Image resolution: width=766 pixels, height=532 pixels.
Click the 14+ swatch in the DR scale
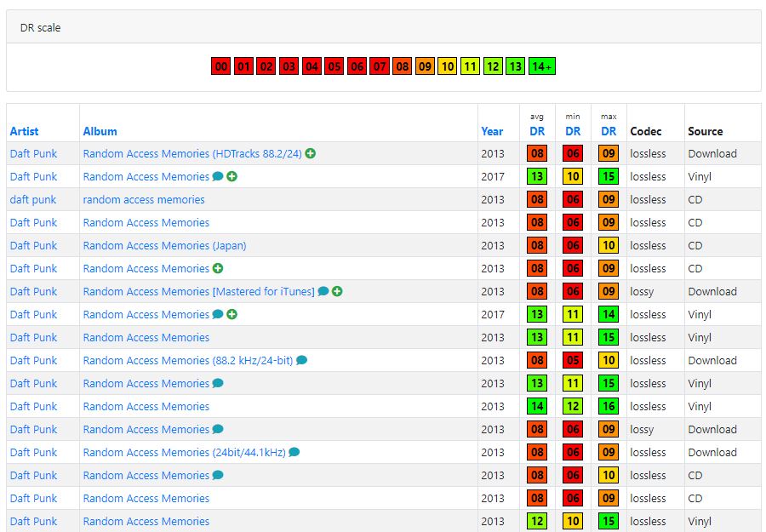542,66
